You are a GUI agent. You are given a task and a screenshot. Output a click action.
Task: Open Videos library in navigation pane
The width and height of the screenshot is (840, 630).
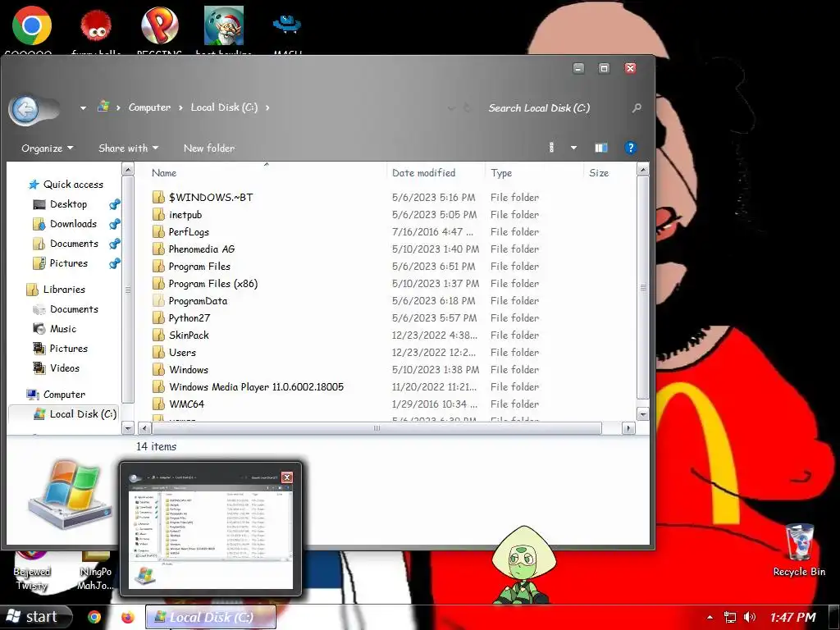click(64, 368)
